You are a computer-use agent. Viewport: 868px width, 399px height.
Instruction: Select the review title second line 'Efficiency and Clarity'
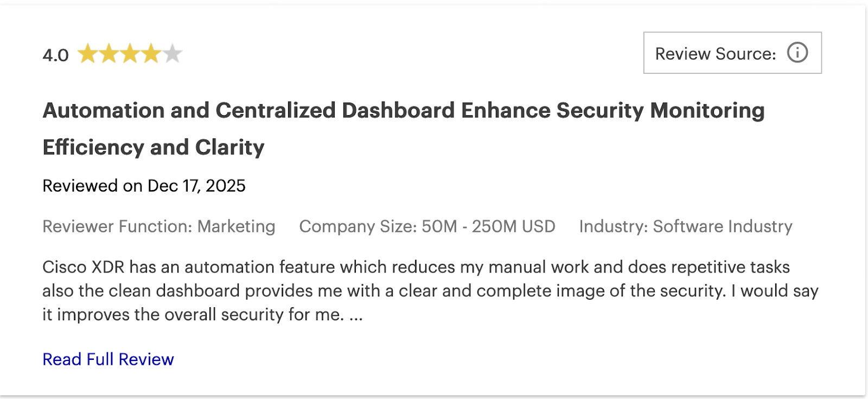click(x=154, y=147)
